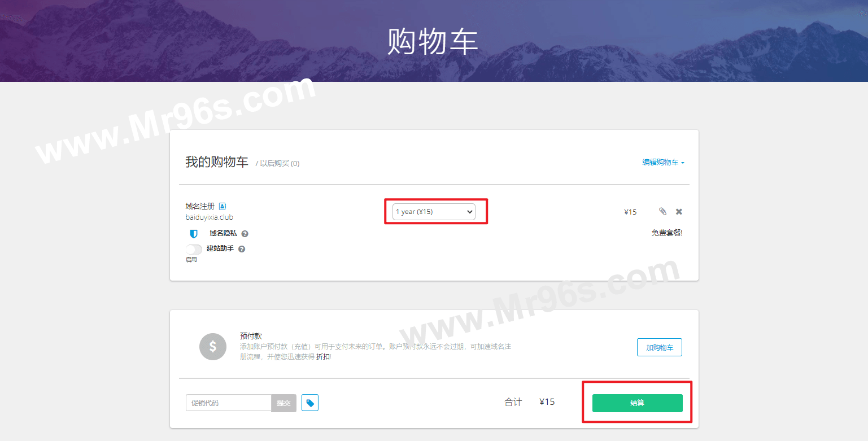Viewport: 868px width, 441px height.
Task: Click the gray dollar sign 预付款 icon
Action: coord(213,346)
